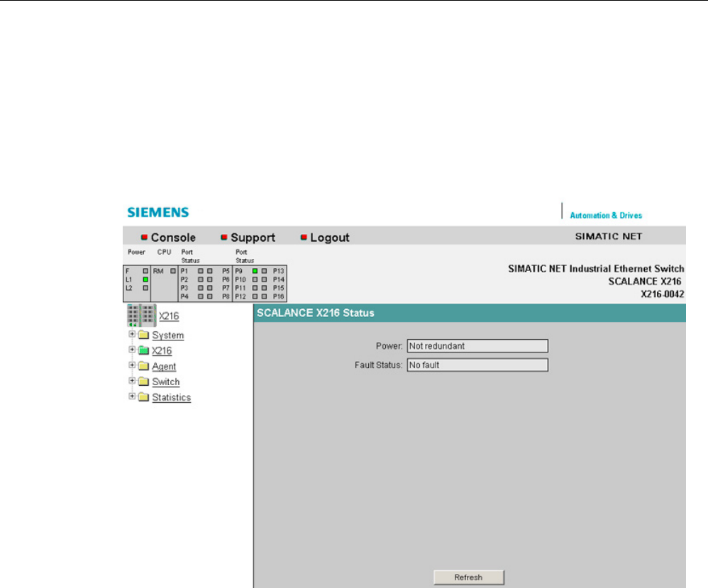Expand the Agent tree node
This screenshot has height=588, width=708.
[132, 365]
